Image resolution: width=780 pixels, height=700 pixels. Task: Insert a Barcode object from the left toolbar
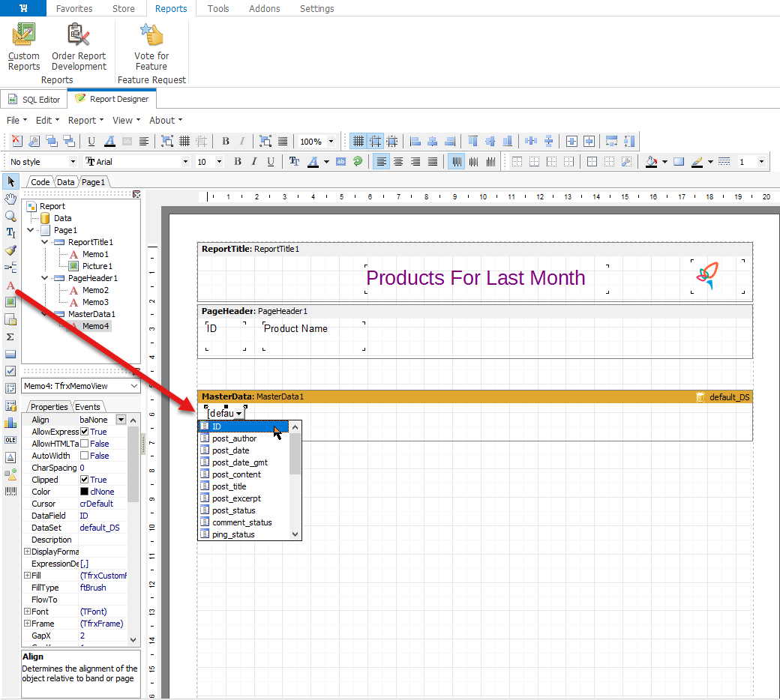[10, 492]
